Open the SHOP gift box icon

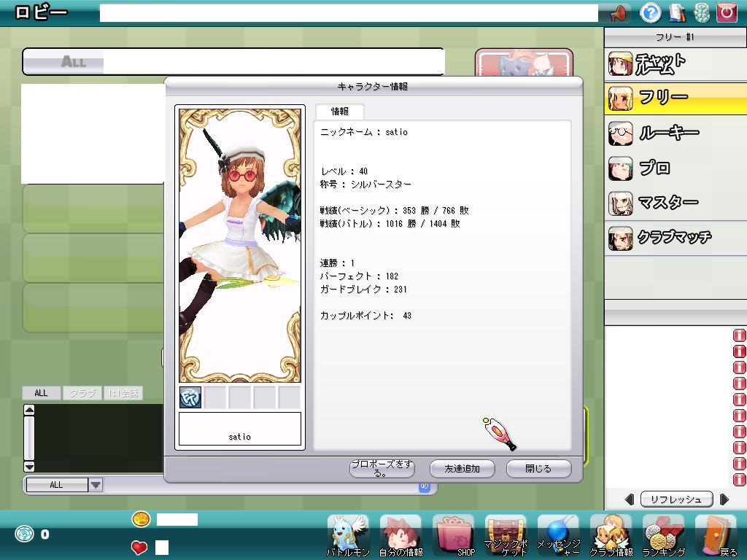(x=453, y=535)
